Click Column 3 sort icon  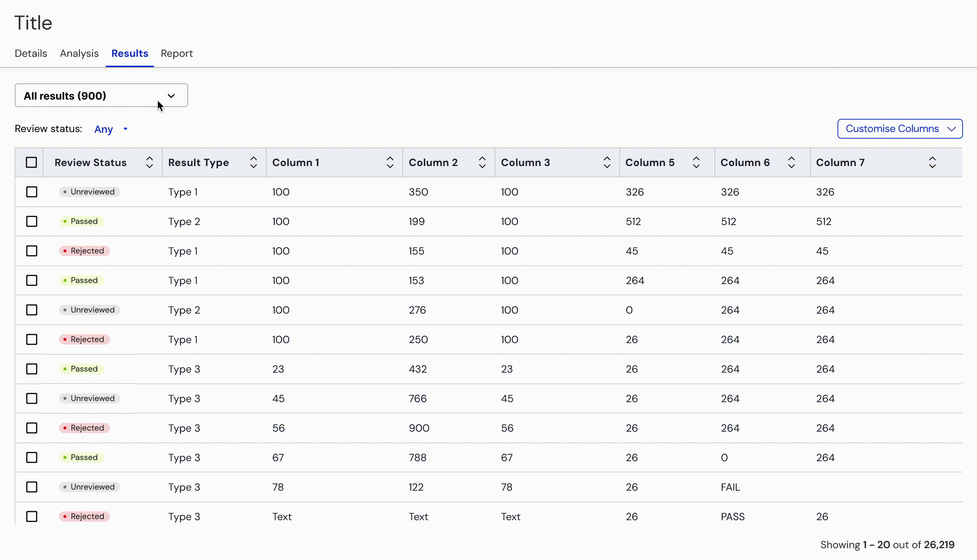(x=607, y=162)
